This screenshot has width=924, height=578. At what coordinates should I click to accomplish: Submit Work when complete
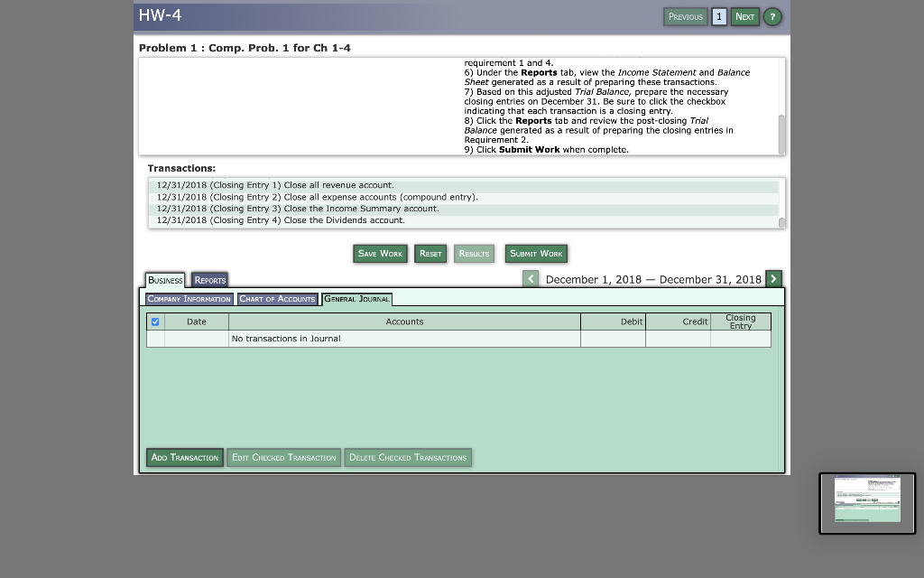point(536,254)
